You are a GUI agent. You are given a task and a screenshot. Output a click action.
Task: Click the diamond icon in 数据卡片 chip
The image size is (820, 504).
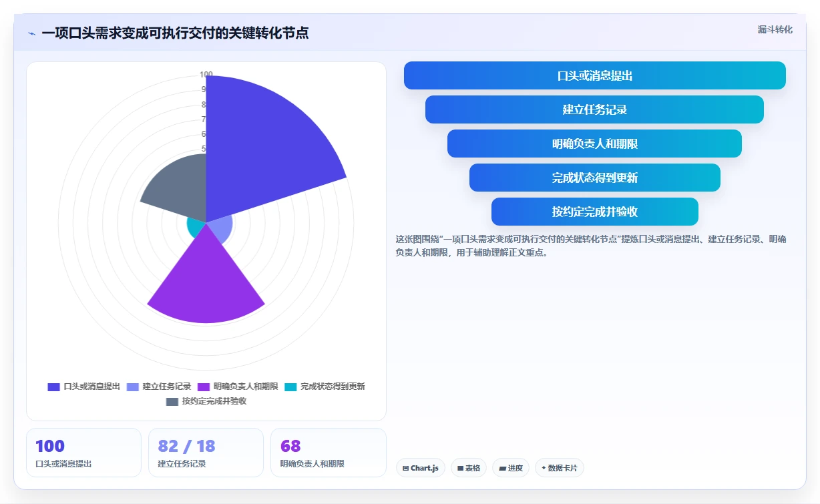point(544,468)
